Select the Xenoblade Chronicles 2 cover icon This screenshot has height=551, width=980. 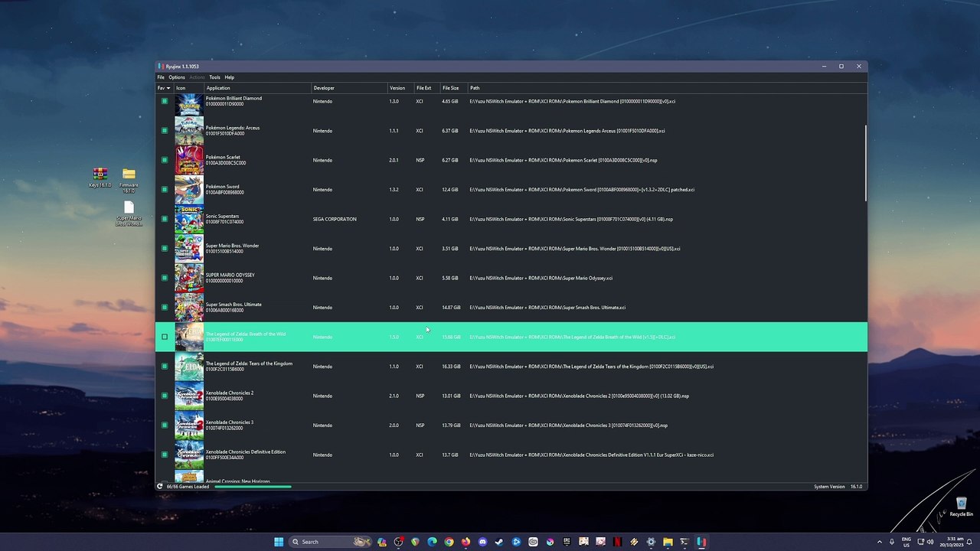[x=189, y=396]
